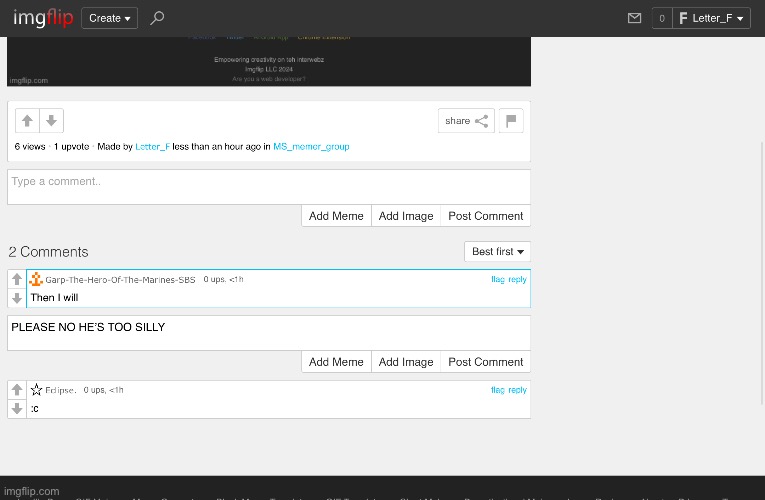This screenshot has width=765, height=500.
Task: Upvote the comment by Garp-The-Hero-Of-The-Marines-SBS
Action: [x=17, y=279]
